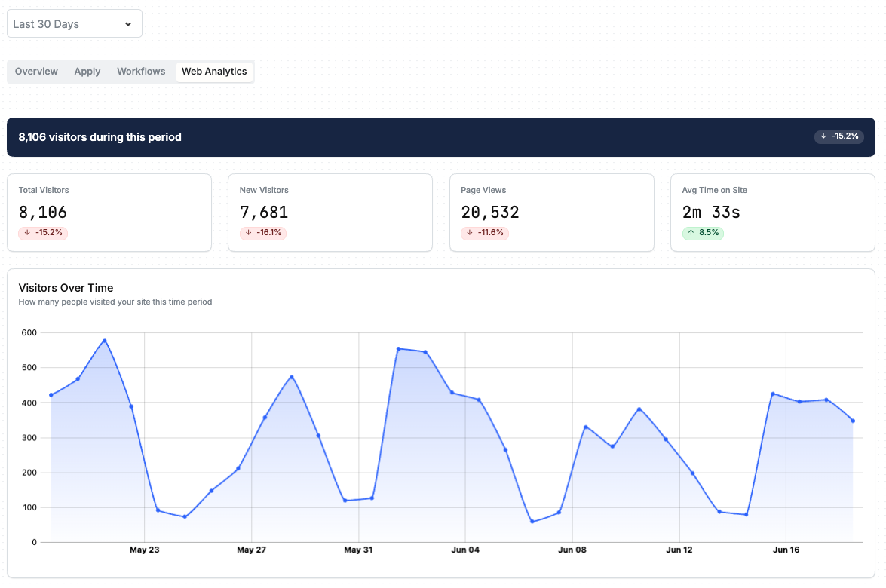886x588 pixels.
Task: Click the green up arrow 8.5% badge
Action: coord(703,233)
